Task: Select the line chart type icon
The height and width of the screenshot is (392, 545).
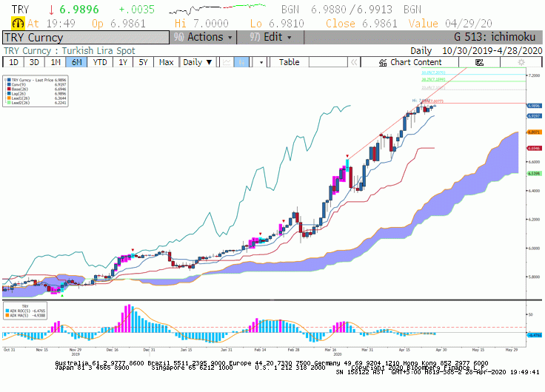Action: click(x=227, y=62)
